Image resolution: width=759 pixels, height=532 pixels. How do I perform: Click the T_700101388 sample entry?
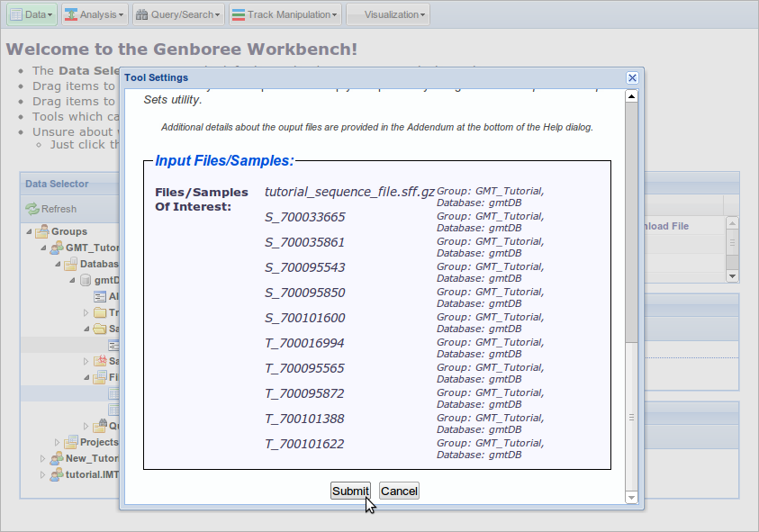304,419
